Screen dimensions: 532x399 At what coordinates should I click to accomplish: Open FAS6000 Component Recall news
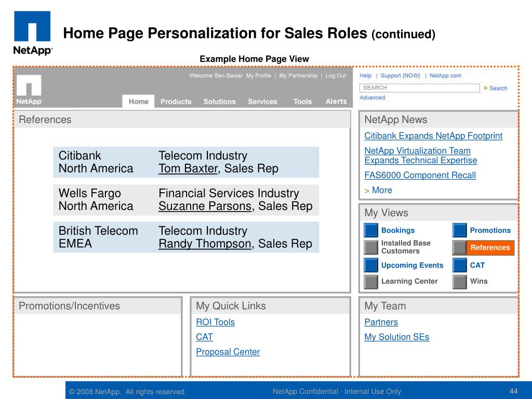click(x=420, y=175)
